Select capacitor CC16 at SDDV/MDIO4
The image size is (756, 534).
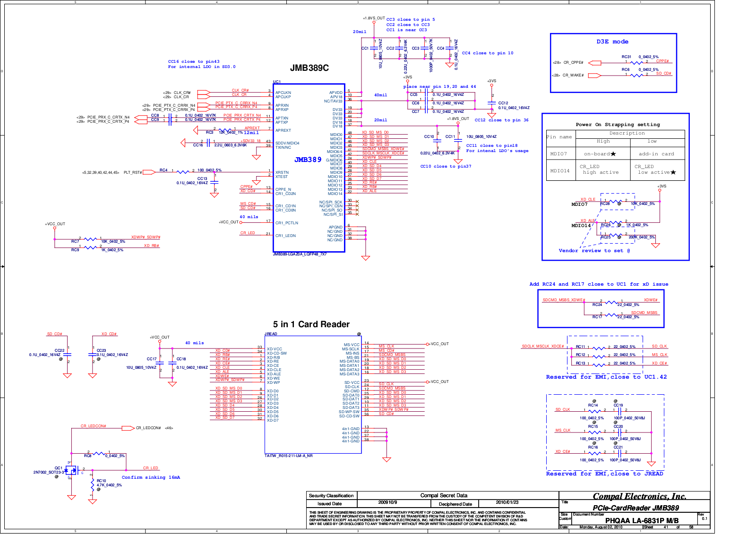pos(208,142)
